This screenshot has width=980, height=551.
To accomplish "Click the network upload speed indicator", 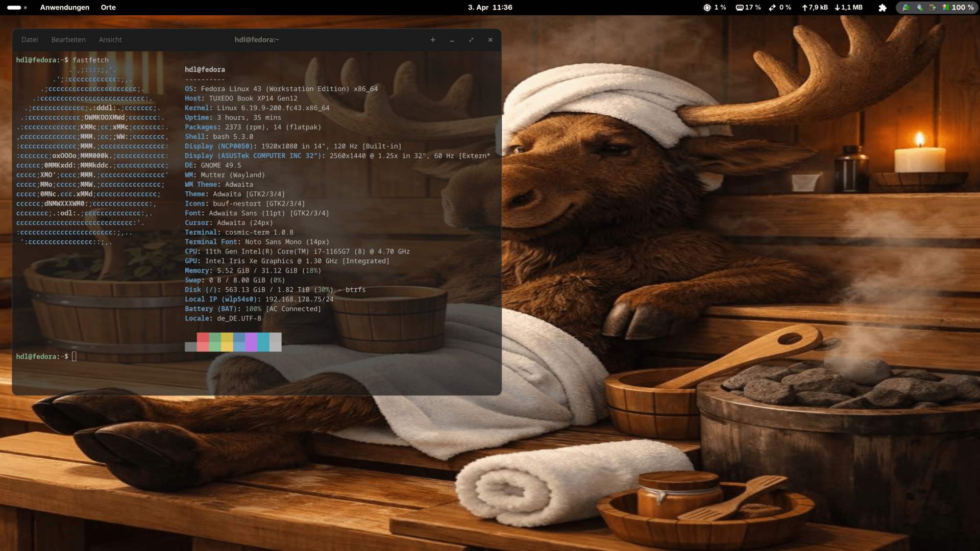I will coord(815,7).
